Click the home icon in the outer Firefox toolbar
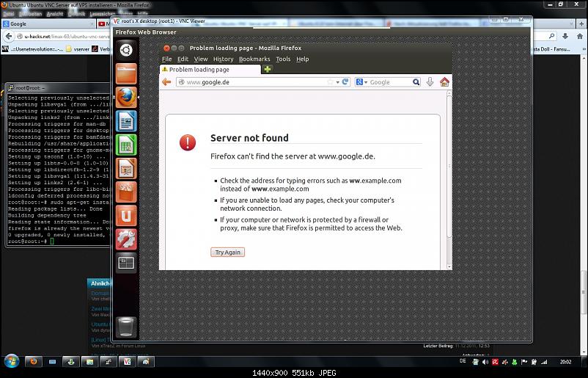588x378 pixels. [x=580, y=37]
